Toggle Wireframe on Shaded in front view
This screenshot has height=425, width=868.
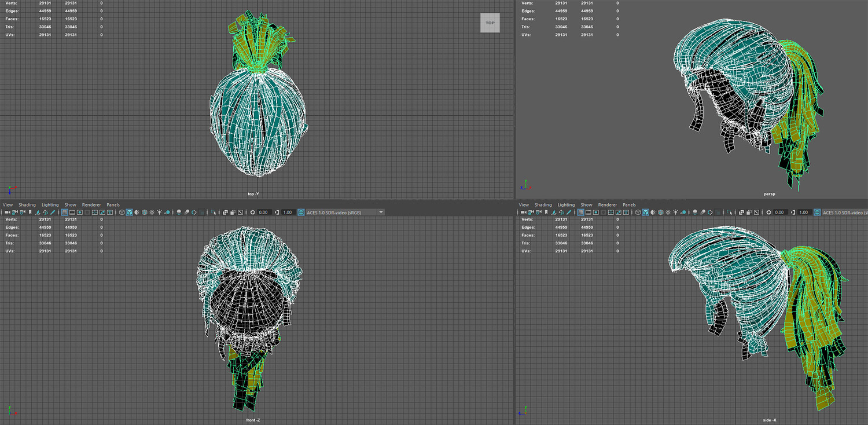pos(144,212)
